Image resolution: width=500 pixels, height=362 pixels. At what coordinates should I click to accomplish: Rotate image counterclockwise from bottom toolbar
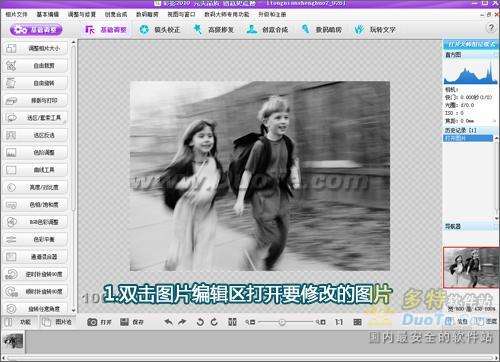[x=200, y=322]
